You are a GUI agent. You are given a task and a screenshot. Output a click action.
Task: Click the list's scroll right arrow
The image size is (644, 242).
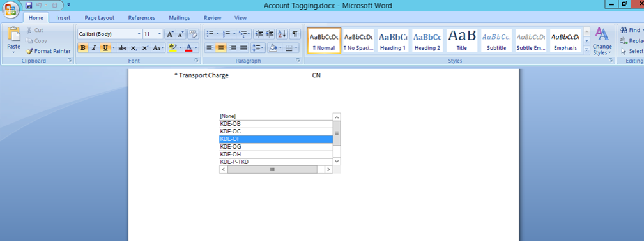click(x=328, y=169)
